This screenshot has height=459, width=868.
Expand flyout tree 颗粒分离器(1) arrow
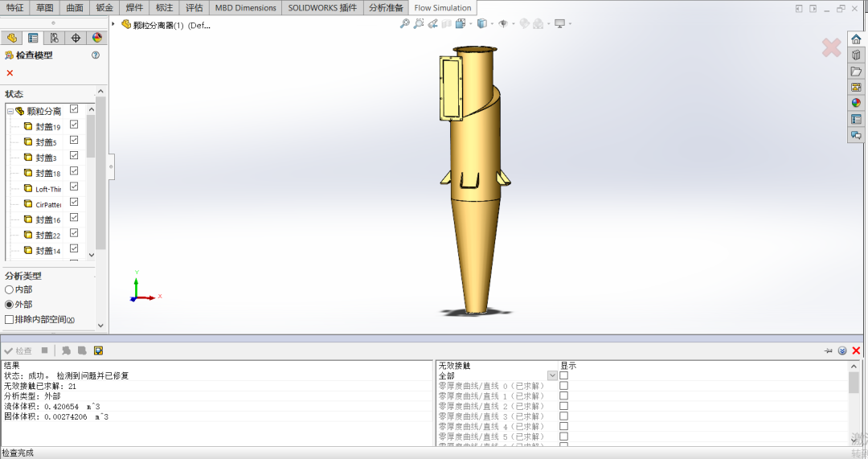113,24
